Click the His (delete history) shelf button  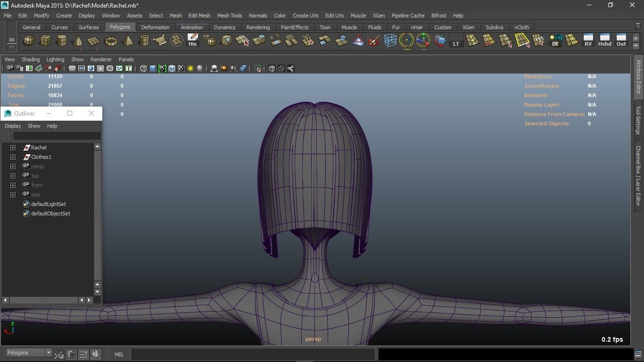(x=192, y=41)
